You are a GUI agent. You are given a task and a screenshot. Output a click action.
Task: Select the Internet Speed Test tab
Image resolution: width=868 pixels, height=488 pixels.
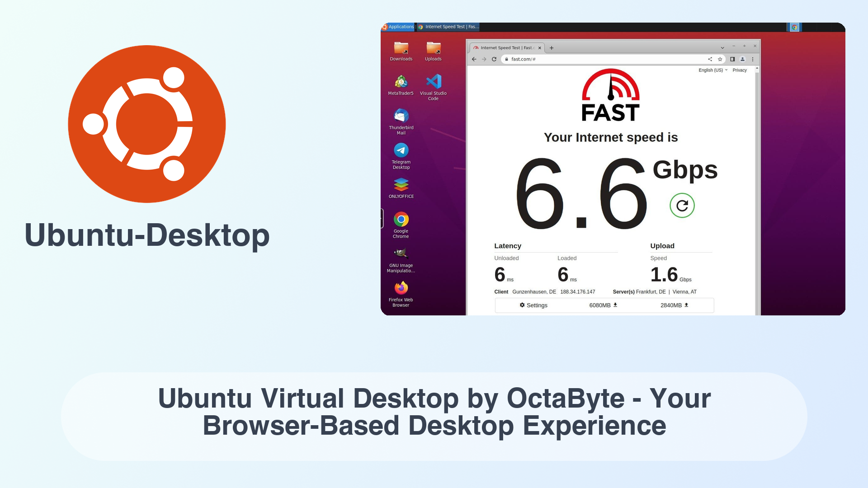tap(507, 47)
